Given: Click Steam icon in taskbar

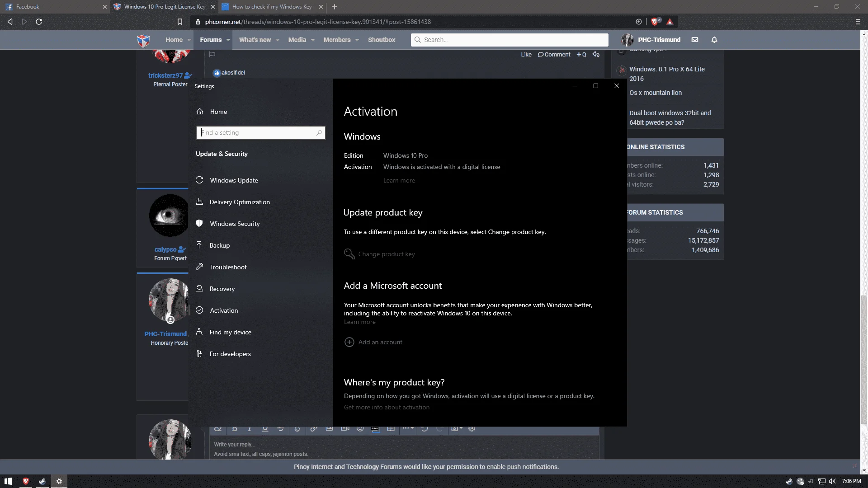Looking at the screenshot, I should [x=42, y=481].
